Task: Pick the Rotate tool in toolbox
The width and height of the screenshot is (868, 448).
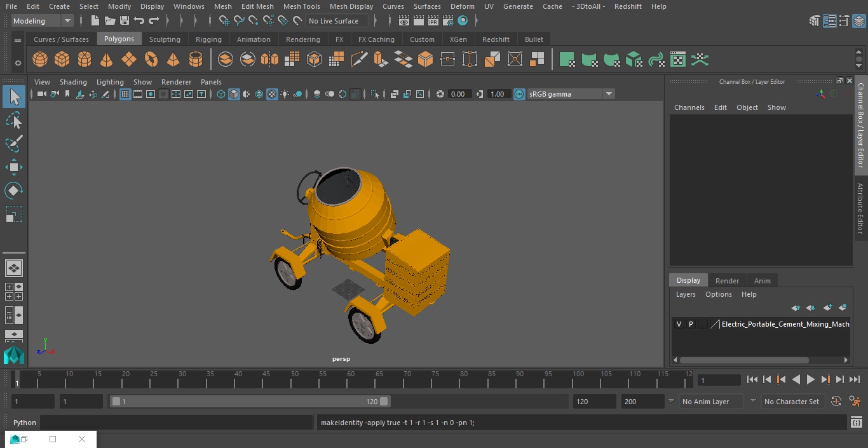Action: point(14,191)
